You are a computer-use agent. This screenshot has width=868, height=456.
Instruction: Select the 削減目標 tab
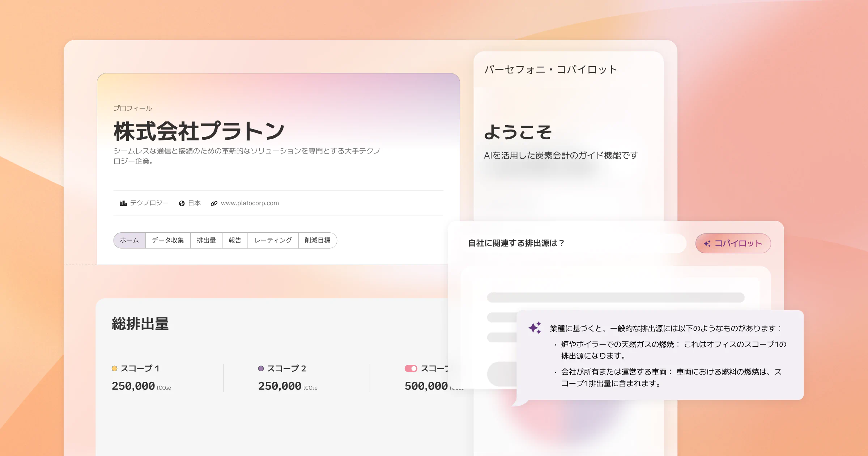(318, 240)
